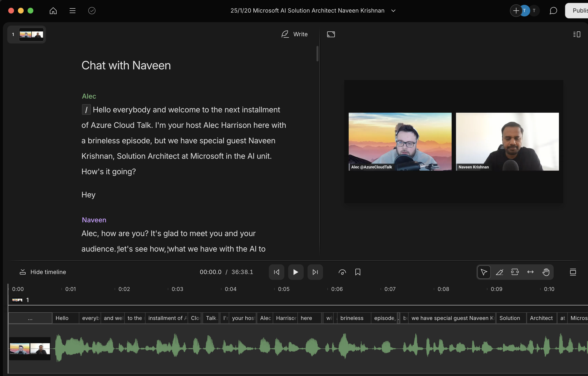588x376 pixels.
Task: Expand the project title dropdown chevron
Action: click(393, 10)
